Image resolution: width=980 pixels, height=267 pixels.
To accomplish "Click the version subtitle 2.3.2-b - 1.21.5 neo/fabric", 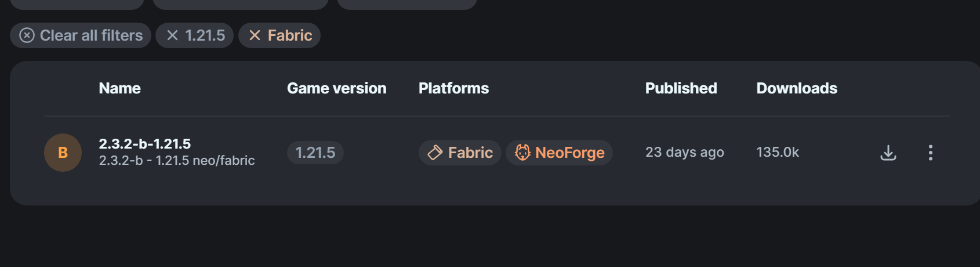I will coord(177,161).
